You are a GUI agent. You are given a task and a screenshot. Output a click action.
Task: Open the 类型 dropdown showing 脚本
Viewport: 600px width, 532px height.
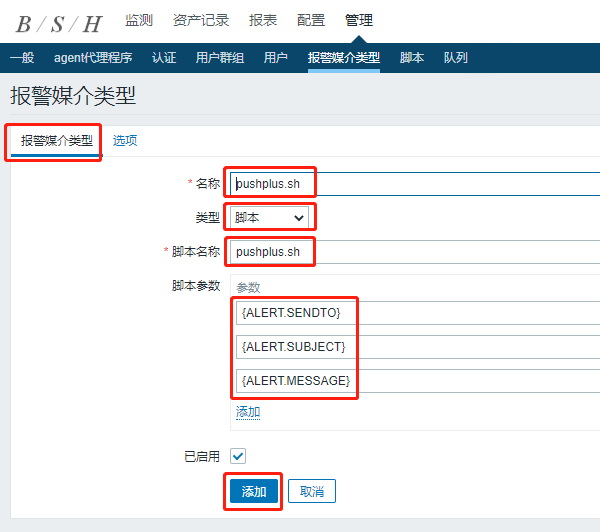(269, 218)
